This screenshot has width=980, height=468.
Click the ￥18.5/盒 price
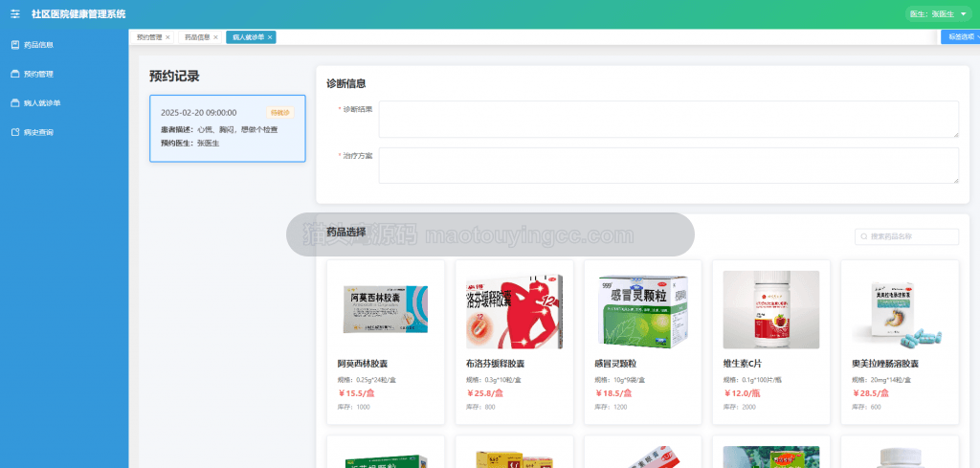[x=613, y=393]
